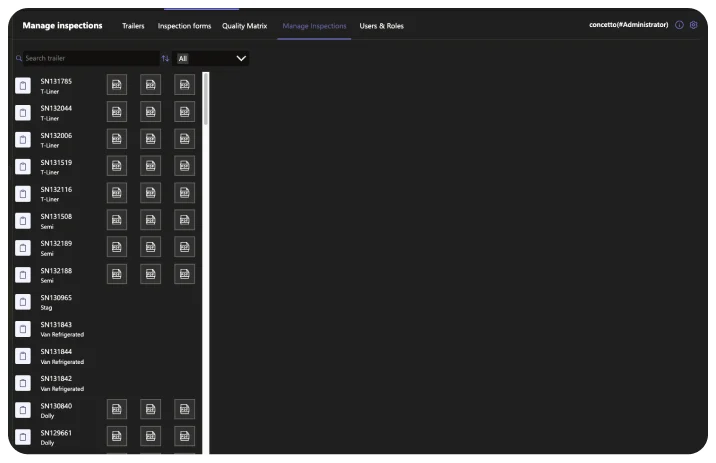Switch to the Inspection forms tab
This screenshot has width=716, height=463.
click(184, 26)
